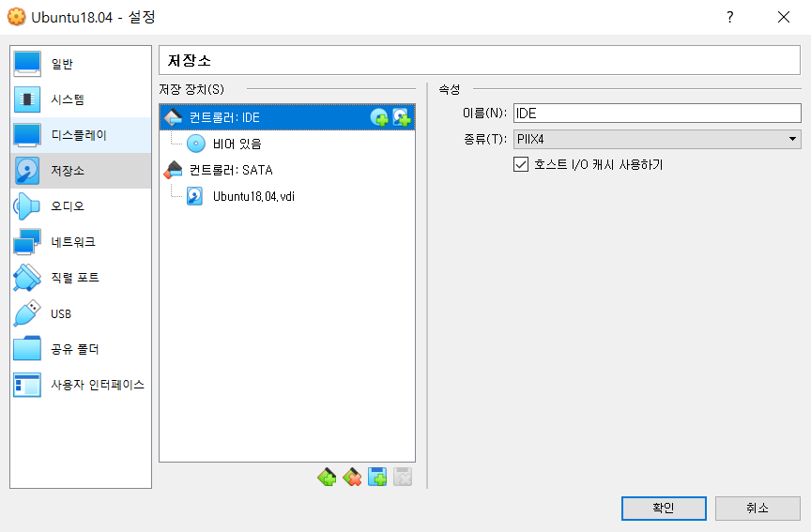Select the USB category label
811x532 pixels.
point(61,313)
